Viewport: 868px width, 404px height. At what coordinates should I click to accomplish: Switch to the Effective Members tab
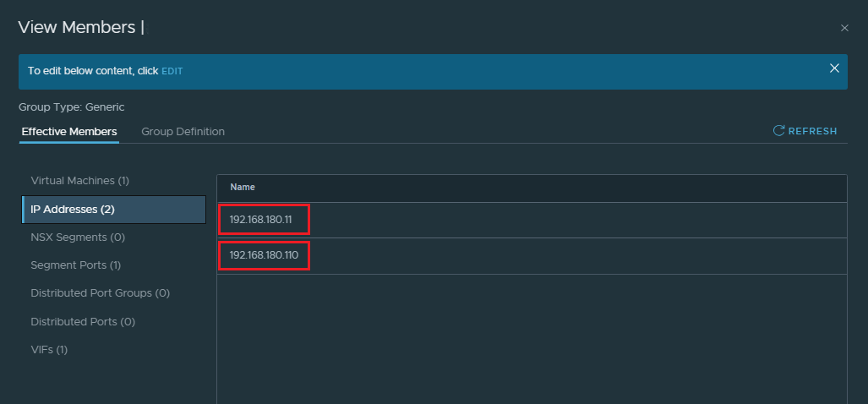coord(69,132)
